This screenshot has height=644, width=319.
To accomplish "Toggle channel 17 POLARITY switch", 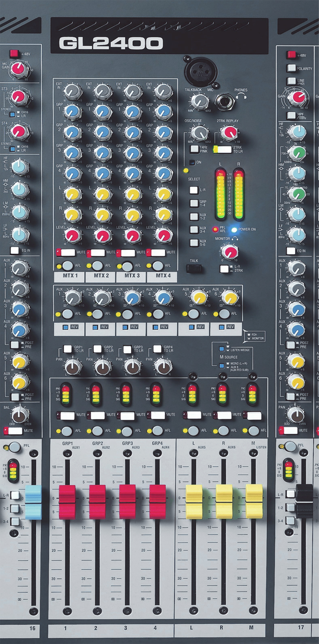I will coord(291,68).
